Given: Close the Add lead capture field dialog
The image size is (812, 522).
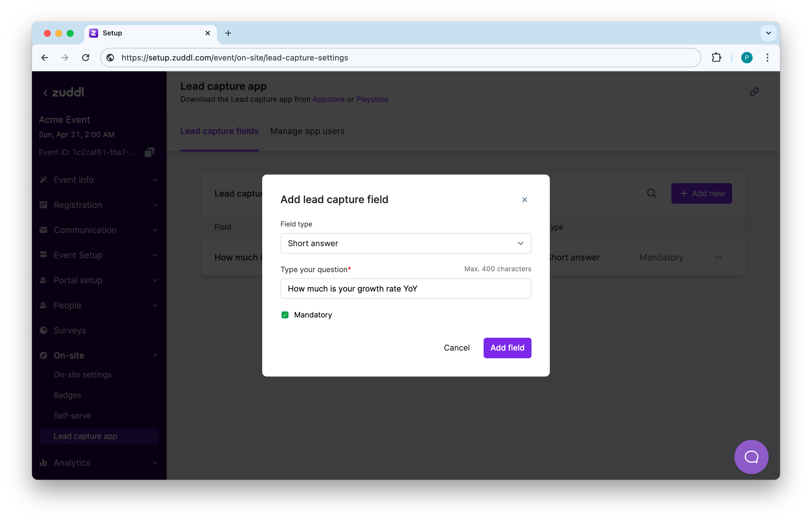Looking at the screenshot, I should tap(524, 200).
